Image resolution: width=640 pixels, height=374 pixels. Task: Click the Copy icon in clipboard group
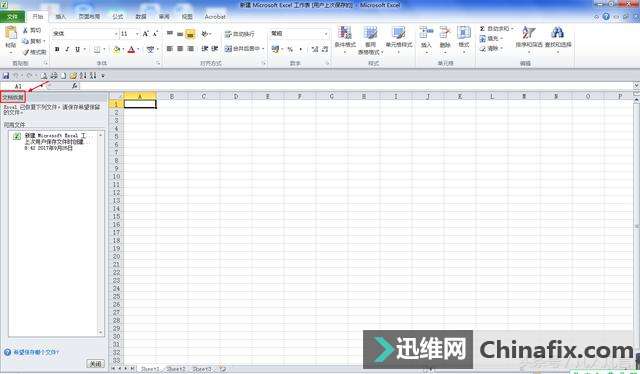coord(26,41)
